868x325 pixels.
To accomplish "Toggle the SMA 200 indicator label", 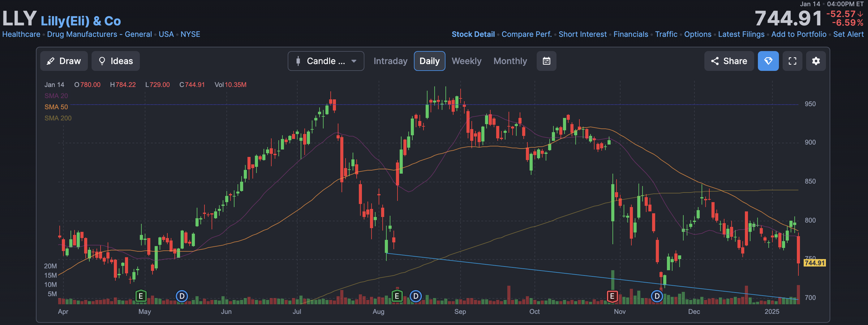I will tap(58, 118).
